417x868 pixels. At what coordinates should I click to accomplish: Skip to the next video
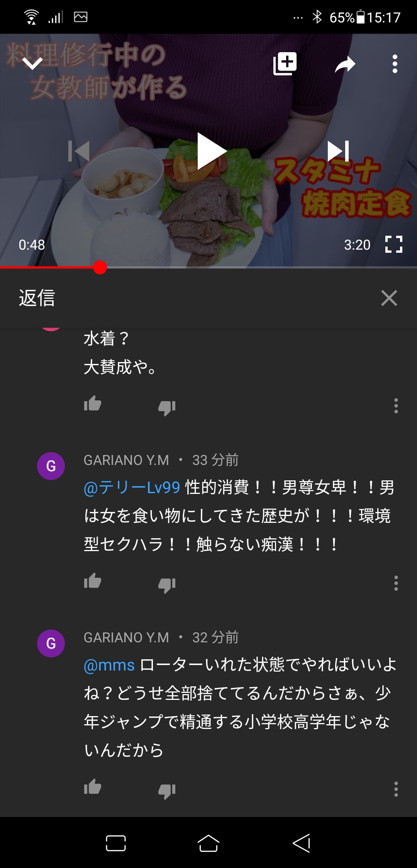338,151
